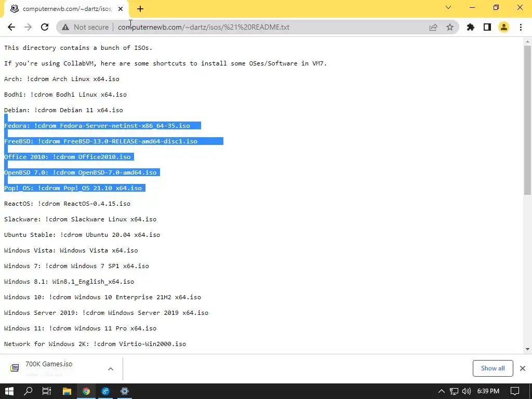The height and width of the screenshot is (399, 532).
Task: Click the Slackware Linux x64.iso line
Action: pos(81,220)
